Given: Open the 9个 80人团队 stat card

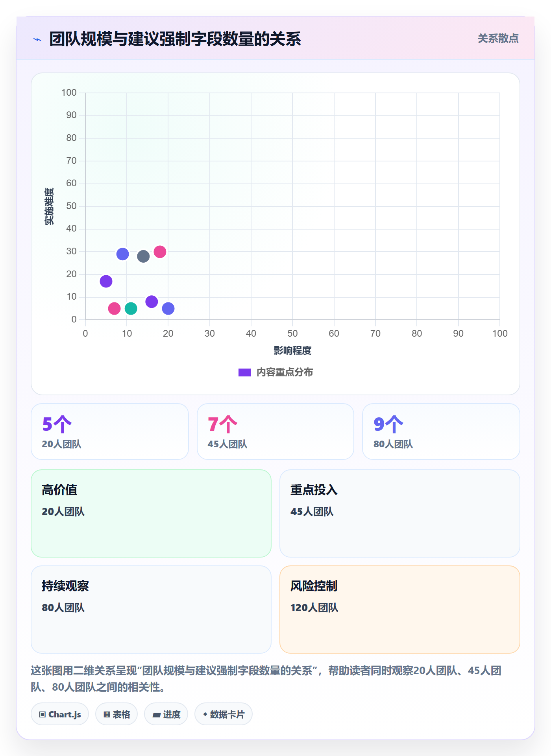Looking at the screenshot, I should 441,432.
